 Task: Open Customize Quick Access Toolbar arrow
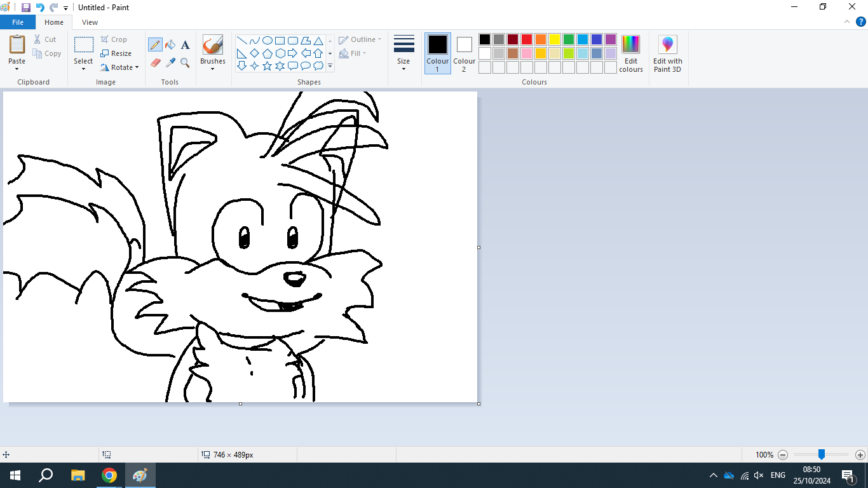click(65, 8)
